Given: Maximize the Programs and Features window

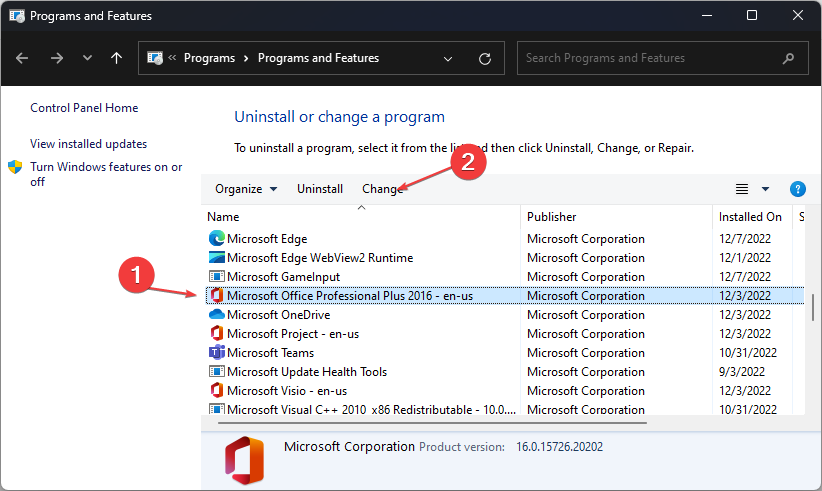Looking at the screenshot, I should (x=752, y=16).
